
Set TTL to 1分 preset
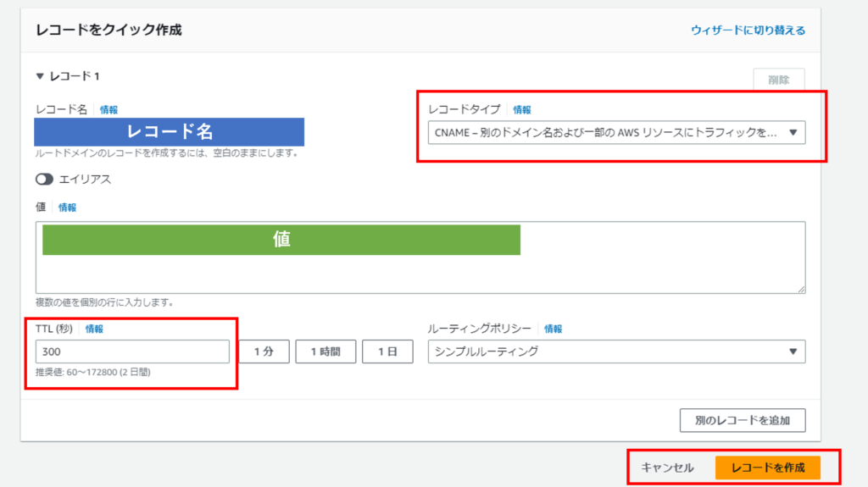coord(264,351)
